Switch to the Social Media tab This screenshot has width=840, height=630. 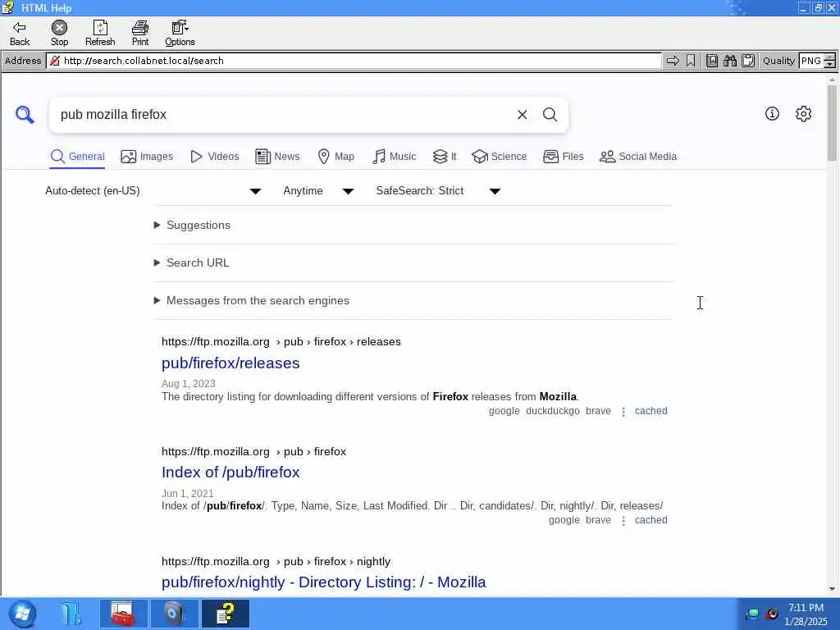point(638,157)
